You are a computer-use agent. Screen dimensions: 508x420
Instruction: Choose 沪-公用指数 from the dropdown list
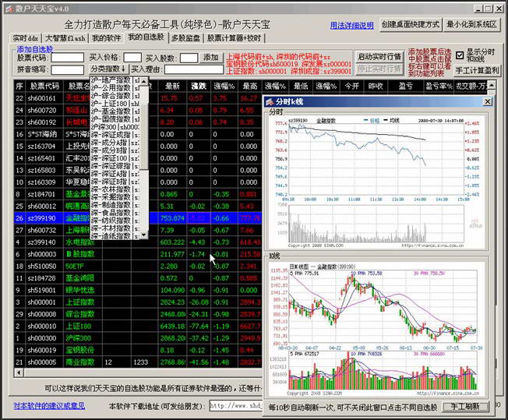pos(115,87)
